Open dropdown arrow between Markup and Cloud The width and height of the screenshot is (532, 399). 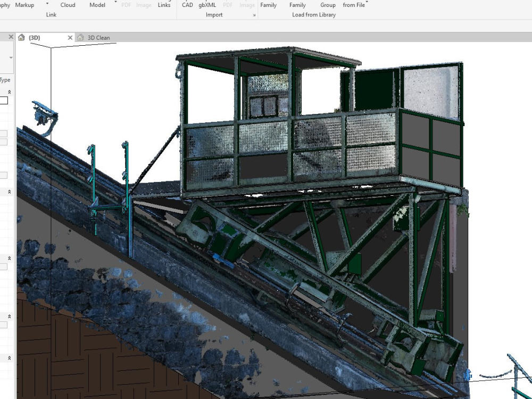(x=47, y=3)
